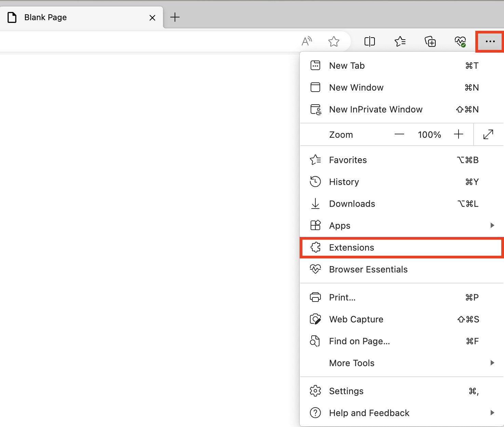Open the Collections toolbar icon
The image size is (504, 427).
430,42
